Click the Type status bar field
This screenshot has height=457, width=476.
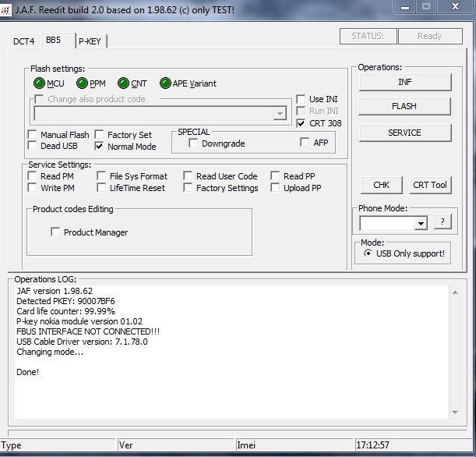(58, 445)
